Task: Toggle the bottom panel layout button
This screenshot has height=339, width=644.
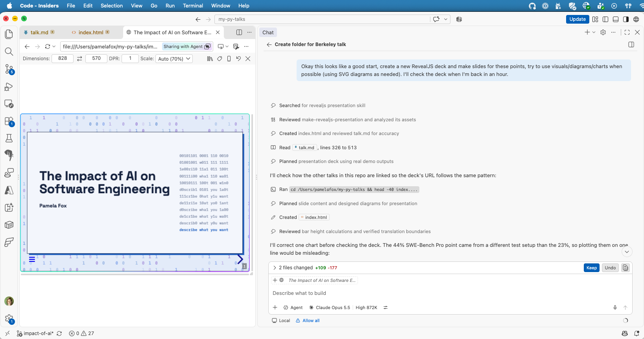Action: [x=616, y=19]
